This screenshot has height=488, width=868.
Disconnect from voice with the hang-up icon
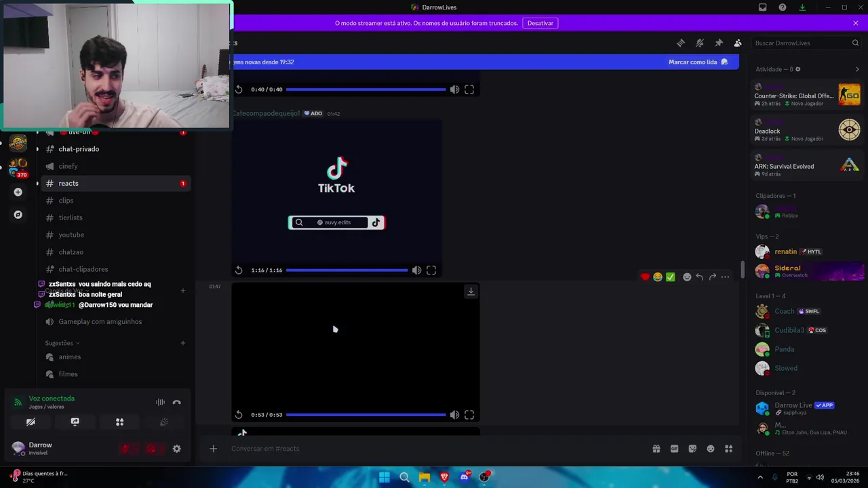[177, 402]
